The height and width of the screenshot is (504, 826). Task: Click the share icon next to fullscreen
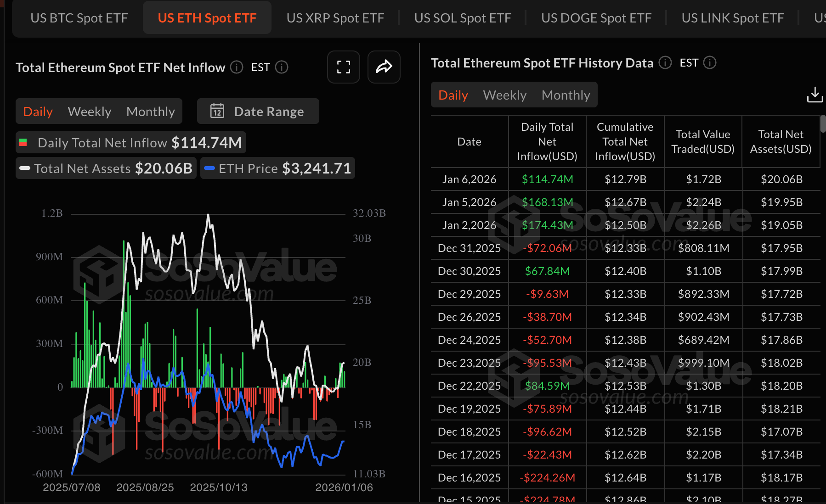pos(384,67)
